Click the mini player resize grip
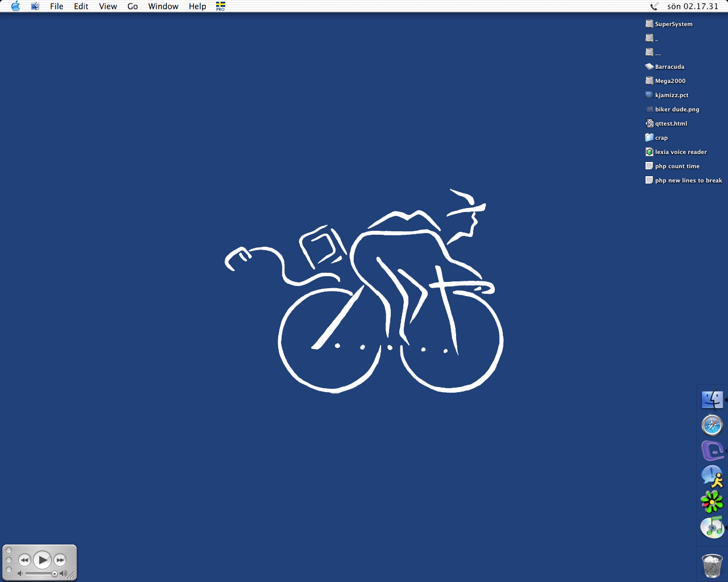728x582 pixels. pyautogui.click(x=72, y=575)
